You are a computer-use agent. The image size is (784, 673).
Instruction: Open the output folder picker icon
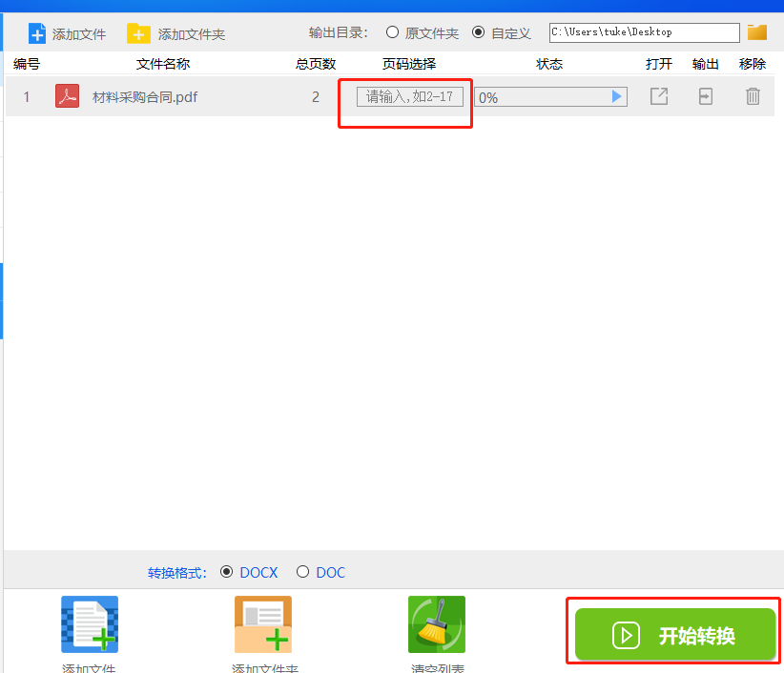[x=757, y=31]
